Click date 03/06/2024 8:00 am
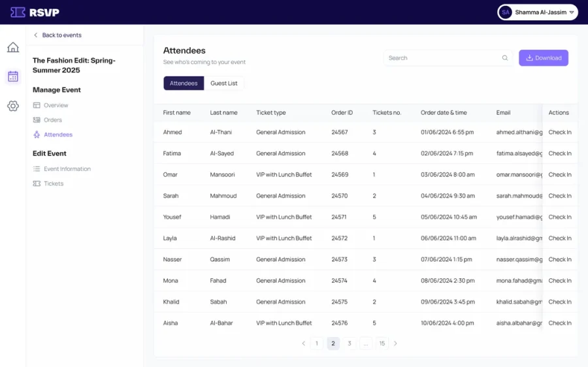Screen dimensions: 588x367 [x=448, y=174]
